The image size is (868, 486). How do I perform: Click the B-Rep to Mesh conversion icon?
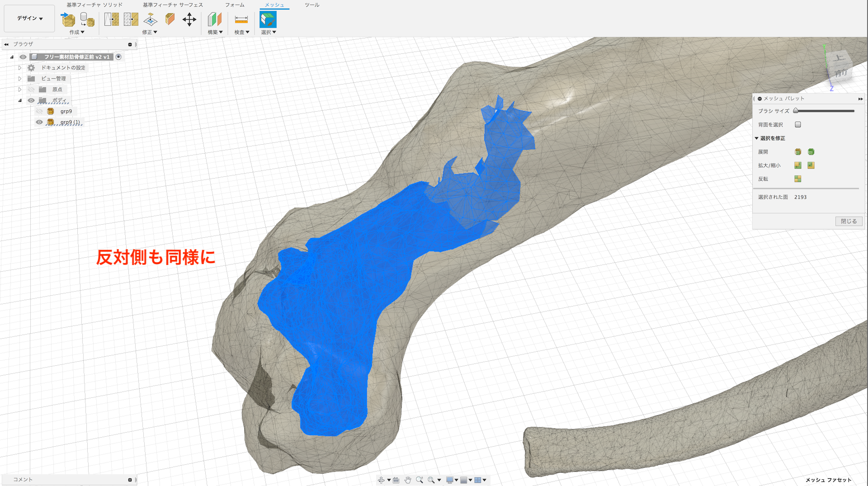[x=87, y=19]
